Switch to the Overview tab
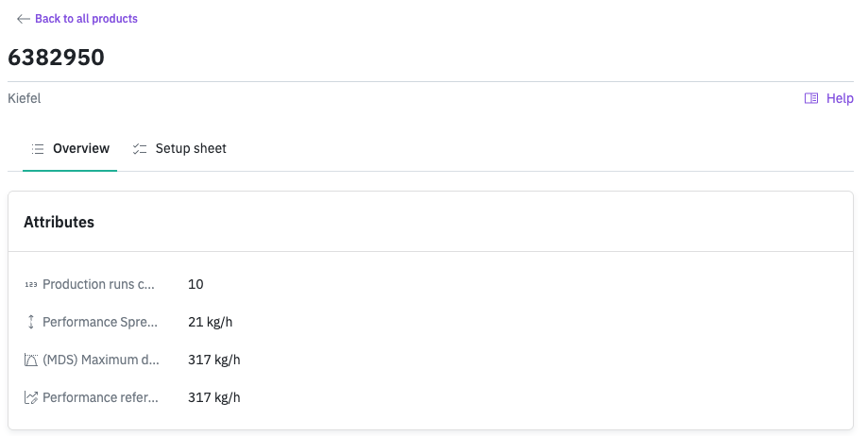 click(80, 149)
